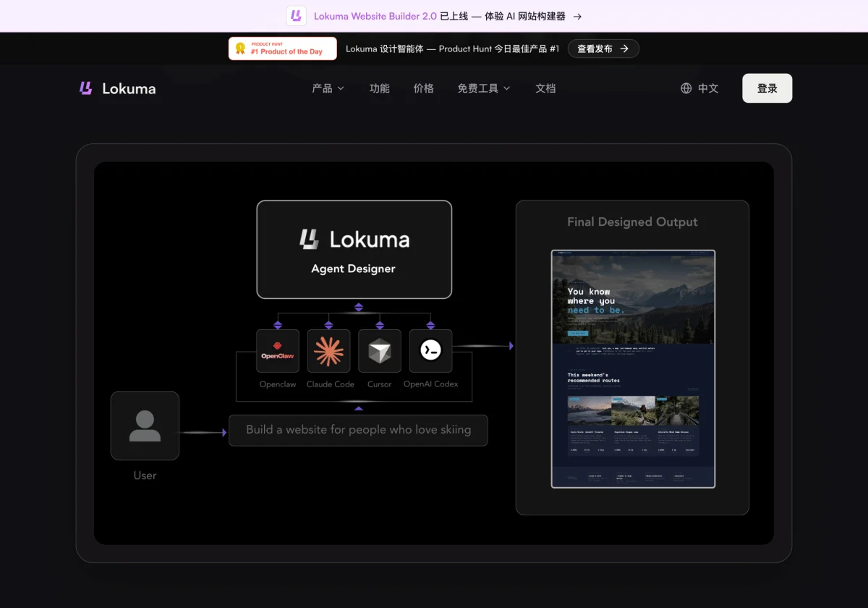Click the Openclaw icon
The width and height of the screenshot is (868, 608).
pyautogui.click(x=278, y=351)
